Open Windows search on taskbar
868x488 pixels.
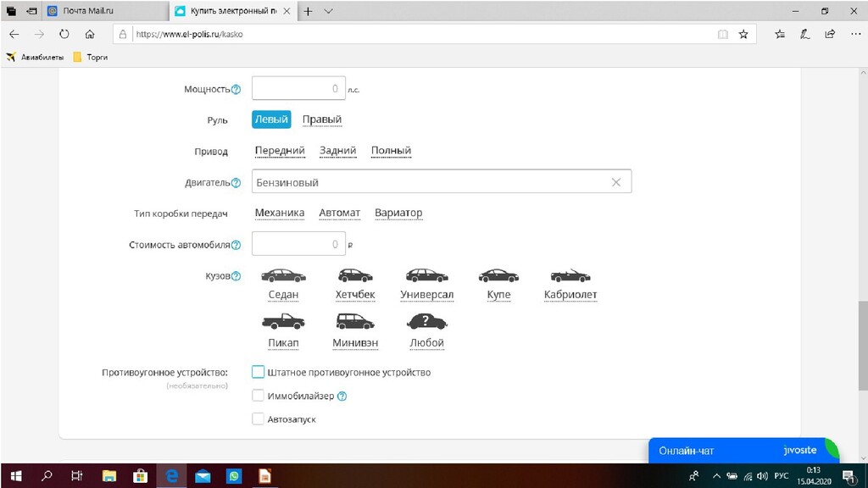tap(47, 476)
